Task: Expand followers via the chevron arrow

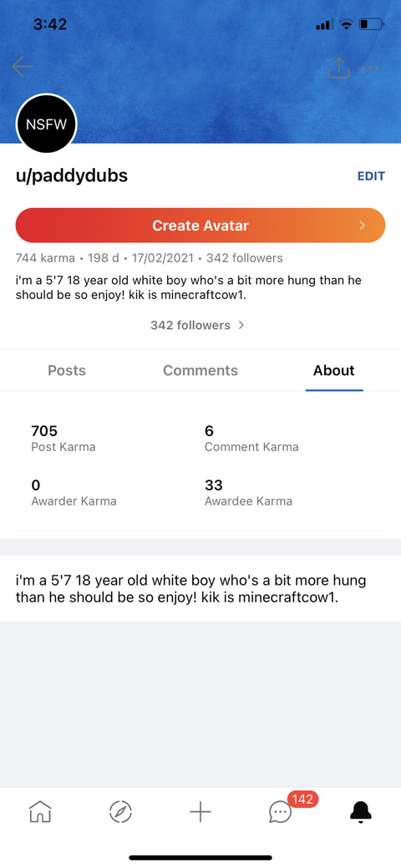Action: [x=241, y=325]
